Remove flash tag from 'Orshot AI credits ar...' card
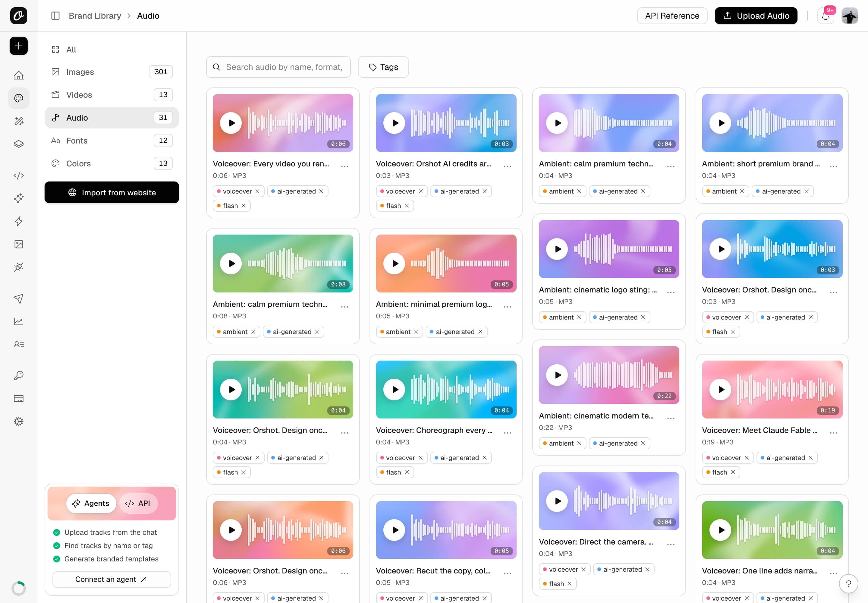The image size is (868, 603). [407, 206]
